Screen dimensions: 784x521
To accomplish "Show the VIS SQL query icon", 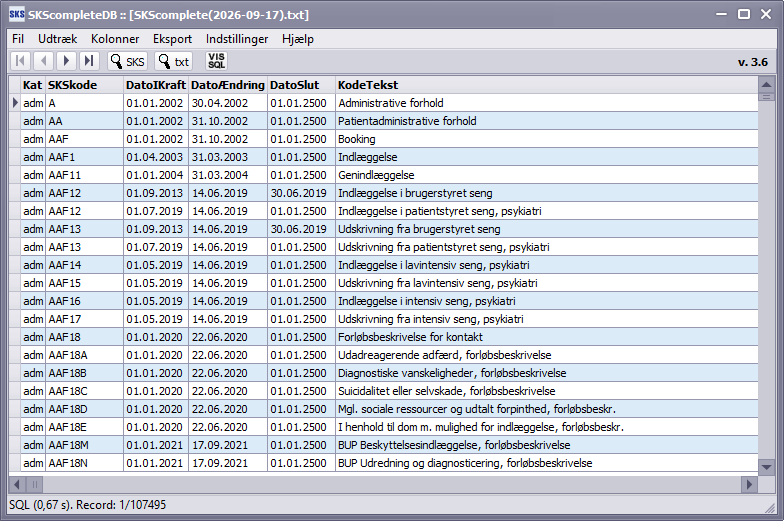I will tap(216, 61).
